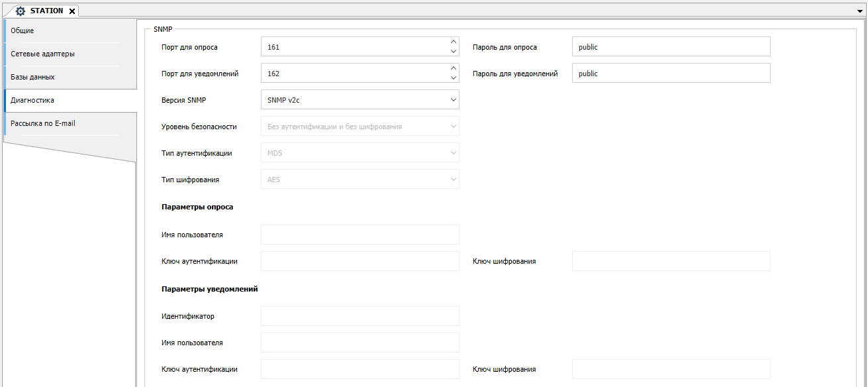Click Имя пользователя field under Параметры опроса
Screen dimensions: 868x387
click(360, 235)
